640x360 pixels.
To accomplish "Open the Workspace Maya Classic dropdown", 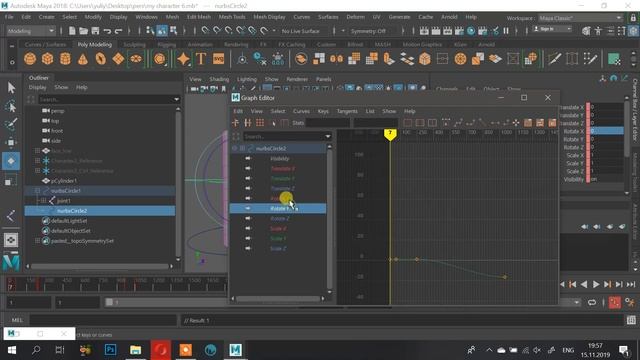I will 580,18.
